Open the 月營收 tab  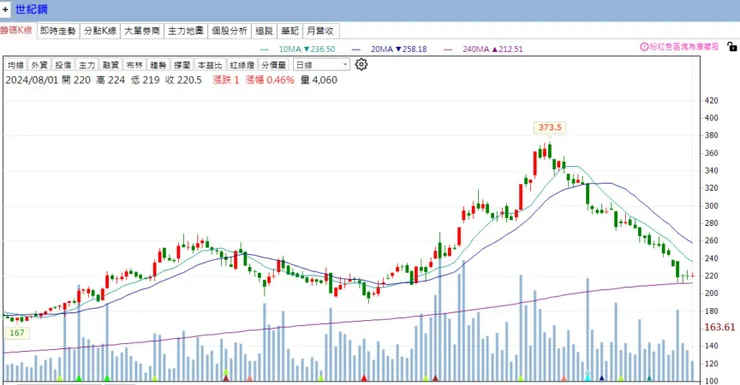point(320,31)
